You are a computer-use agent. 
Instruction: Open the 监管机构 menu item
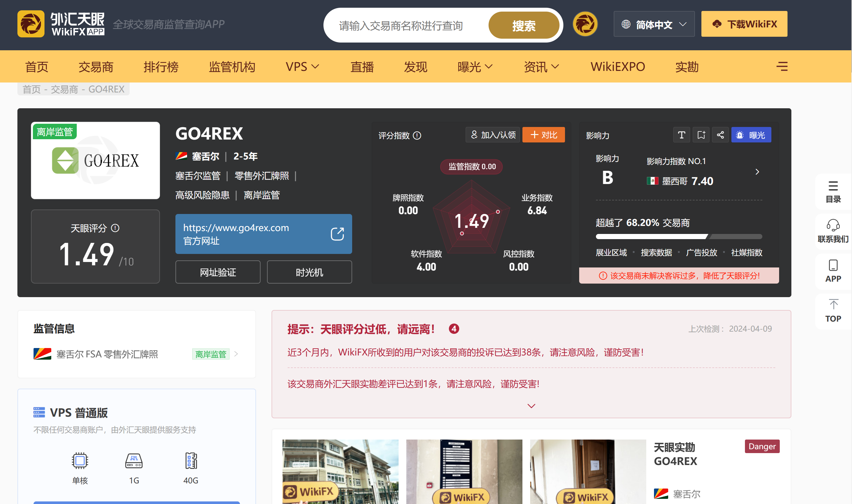click(232, 67)
